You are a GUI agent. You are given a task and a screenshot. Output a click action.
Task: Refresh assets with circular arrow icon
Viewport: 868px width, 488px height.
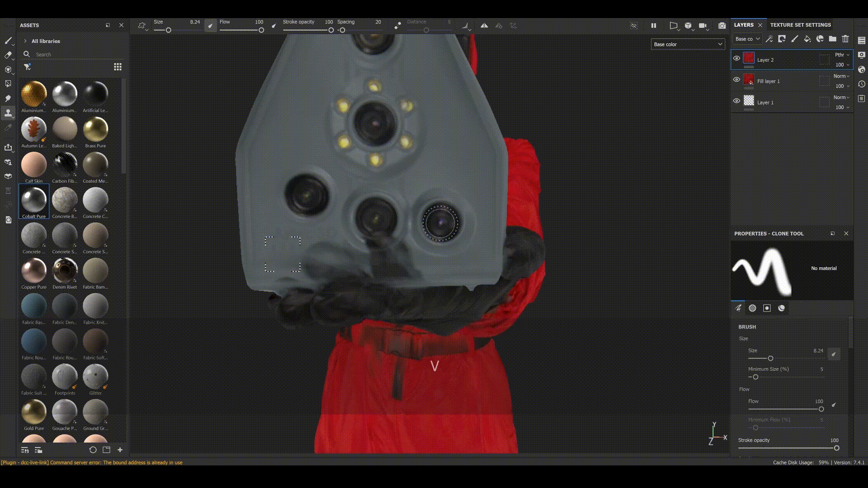pyautogui.click(x=93, y=450)
